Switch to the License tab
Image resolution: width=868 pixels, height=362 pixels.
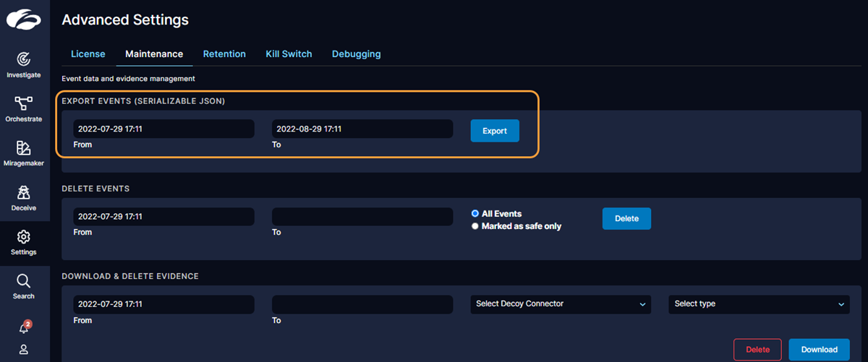(x=88, y=54)
